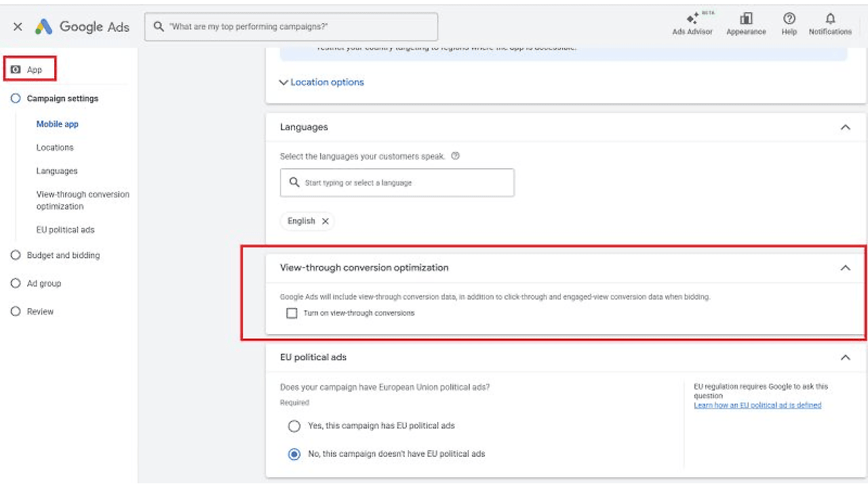Select Yes, this campaign has EU political ads
868x488 pixels.
(294, 426)
